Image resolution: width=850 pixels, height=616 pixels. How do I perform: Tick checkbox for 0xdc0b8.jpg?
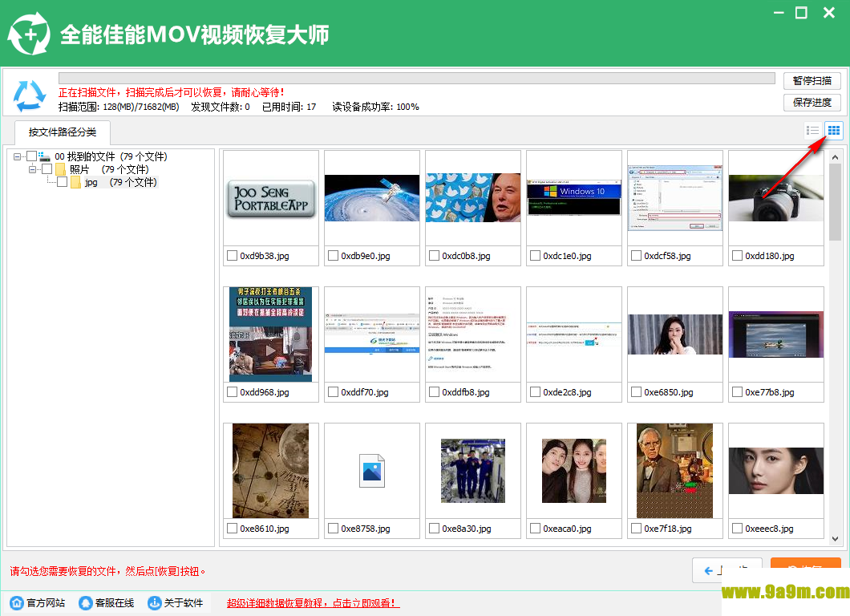434,255
